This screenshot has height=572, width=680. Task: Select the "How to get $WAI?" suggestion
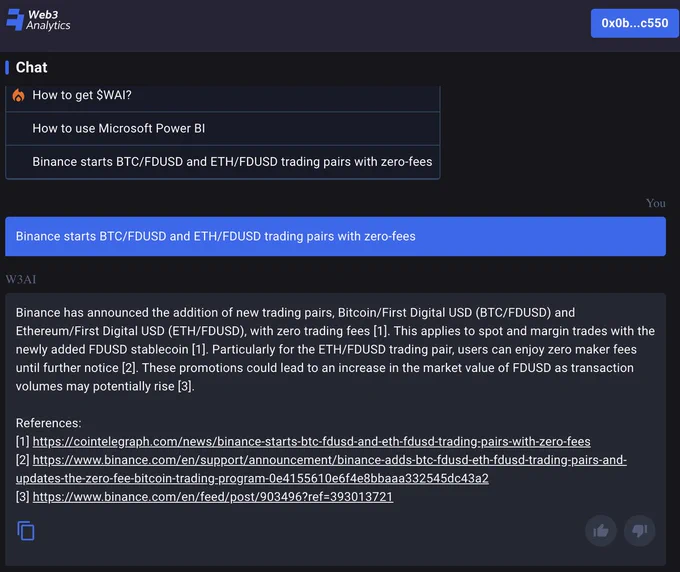[x=222, y=95]
